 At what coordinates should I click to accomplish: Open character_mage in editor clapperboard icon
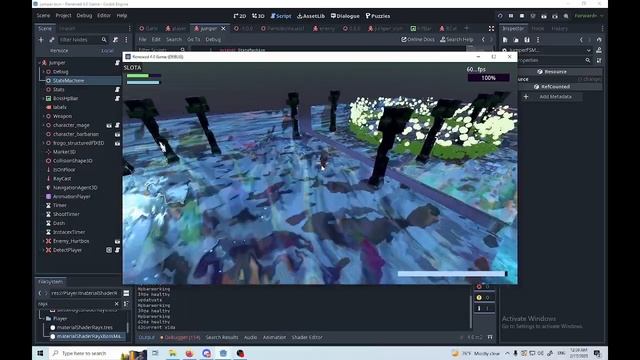(109, 125)
